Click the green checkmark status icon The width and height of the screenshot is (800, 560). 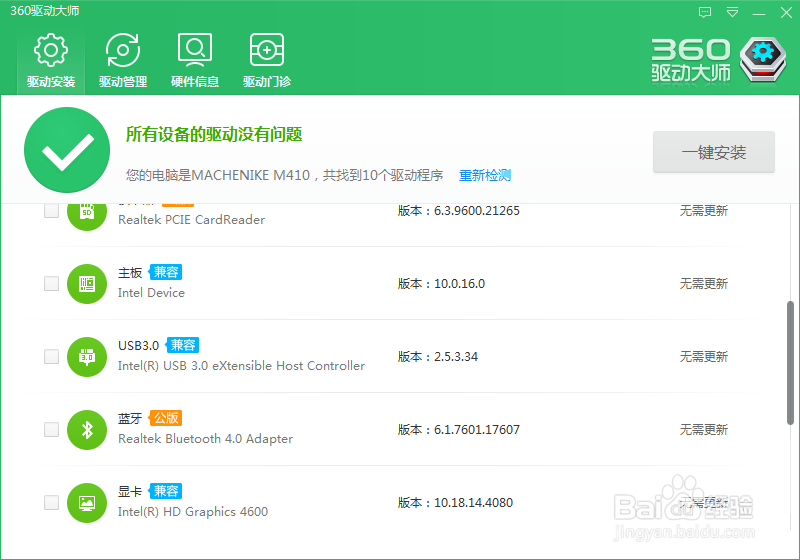67,150
